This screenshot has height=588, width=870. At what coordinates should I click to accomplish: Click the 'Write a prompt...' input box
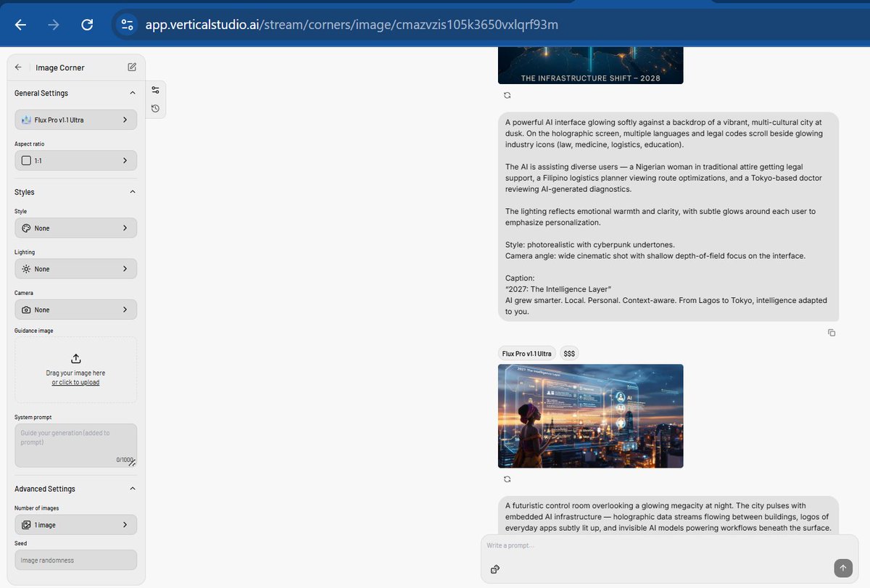(669, 545)
